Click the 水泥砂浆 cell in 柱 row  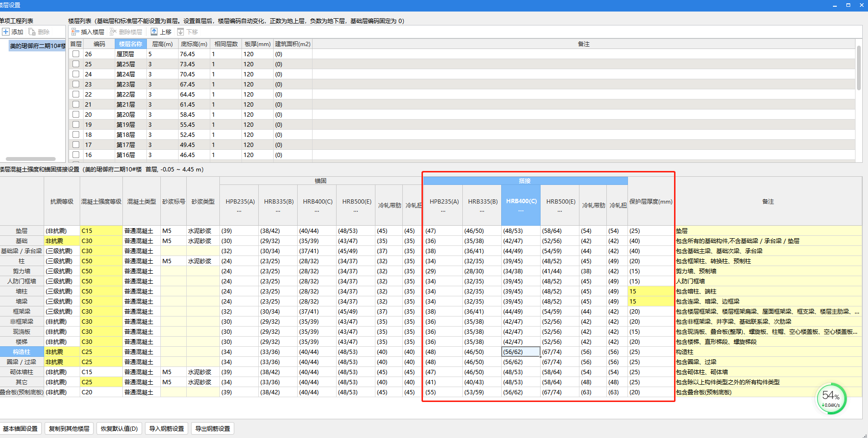203,261
